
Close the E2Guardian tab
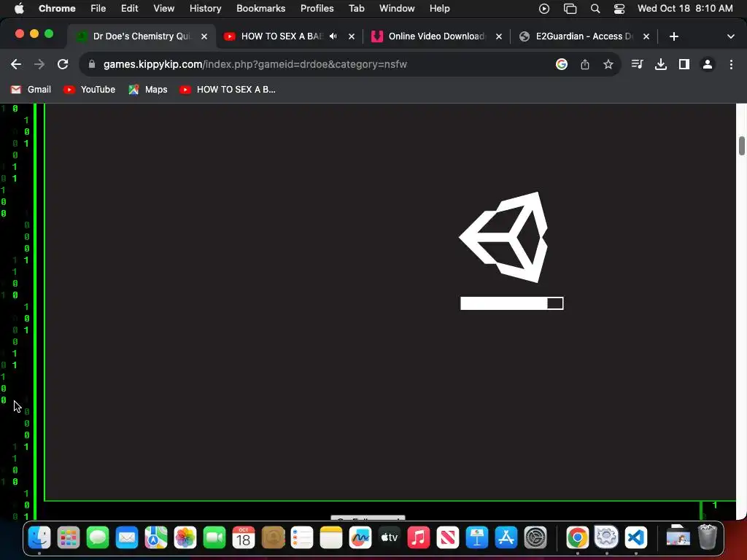point(646,36)
